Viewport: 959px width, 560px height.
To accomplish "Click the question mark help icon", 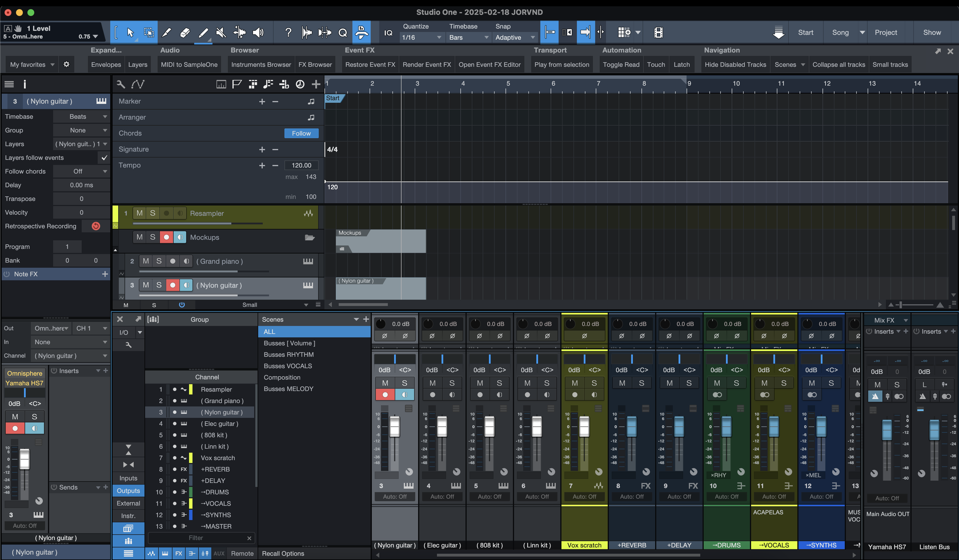I will [x=288, y=32].
